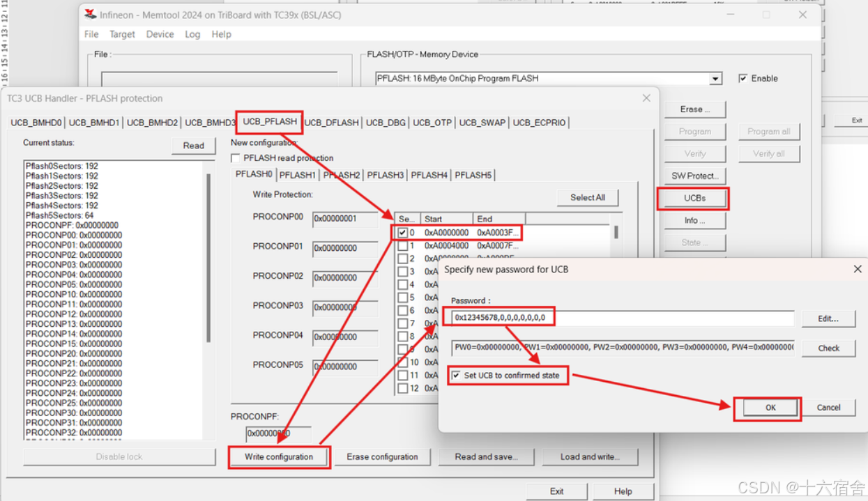
Task: Expand the PFLASH memory device dropdown
Action: tap(715, 79)
